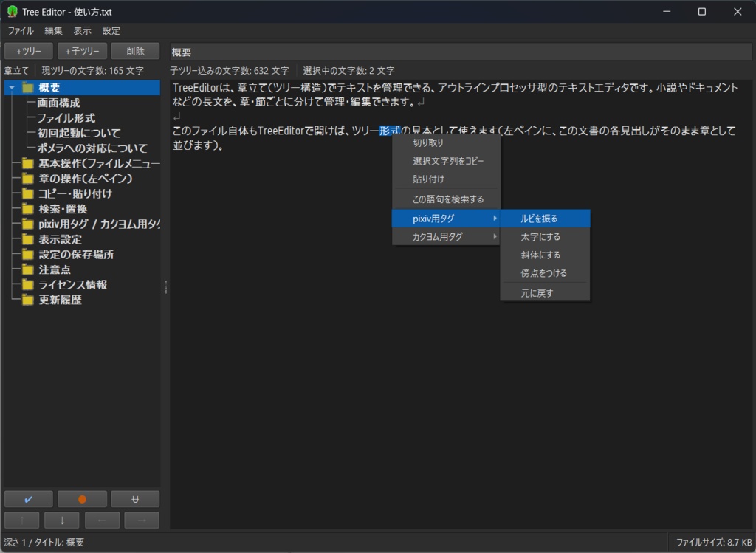Click 選択中の文字数: 2 文字 label
756x553 pixels.
[x=348, y=71]
